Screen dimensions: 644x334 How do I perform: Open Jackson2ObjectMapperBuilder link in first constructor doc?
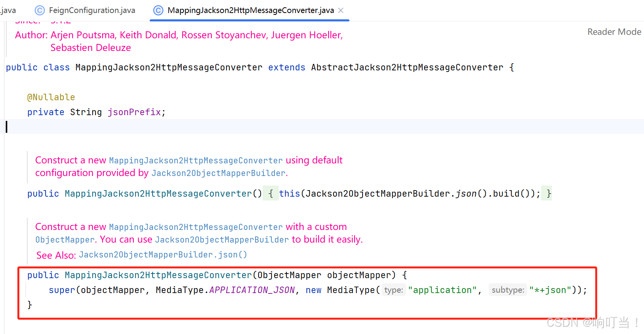click(x=218, y=173)
